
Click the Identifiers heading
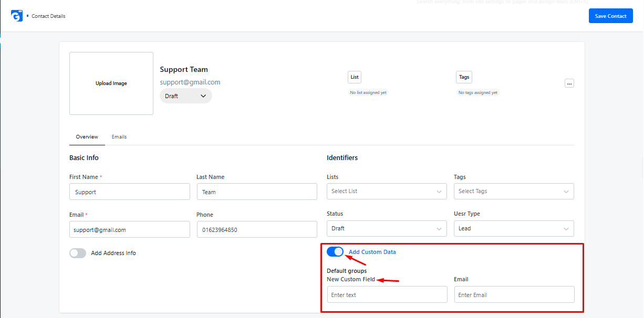(342, 157)
